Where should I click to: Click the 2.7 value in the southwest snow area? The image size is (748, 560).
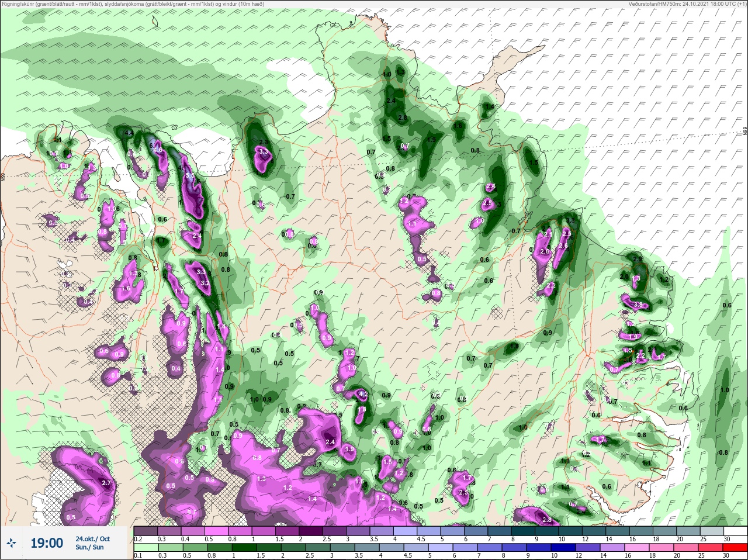106,483
